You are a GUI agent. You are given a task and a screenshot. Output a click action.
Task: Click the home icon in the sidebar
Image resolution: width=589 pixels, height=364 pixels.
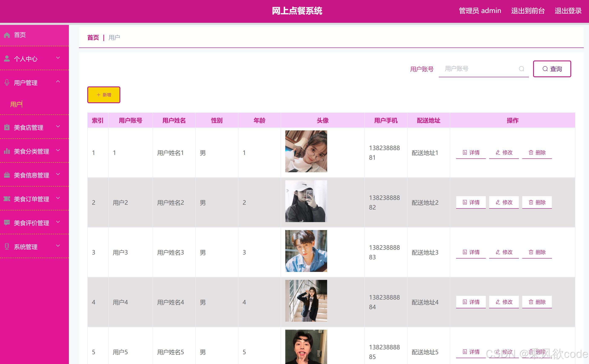tap(7, 35)
